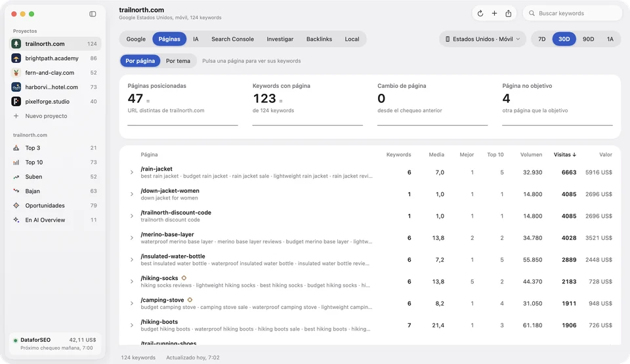Screen dimensions: 630x364
Task: Click the share export icon
Action: pos(508,13)
